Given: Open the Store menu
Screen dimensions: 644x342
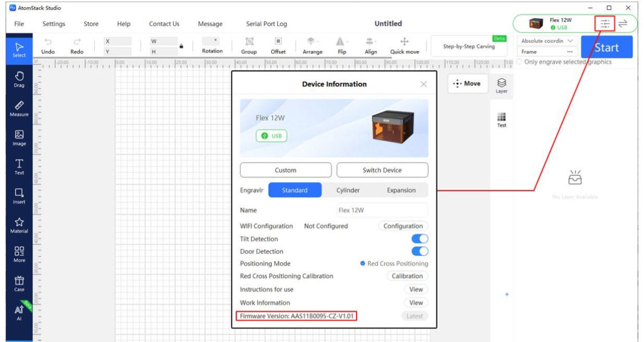Looking at the screenshot, I should click(x=91, y=24).
